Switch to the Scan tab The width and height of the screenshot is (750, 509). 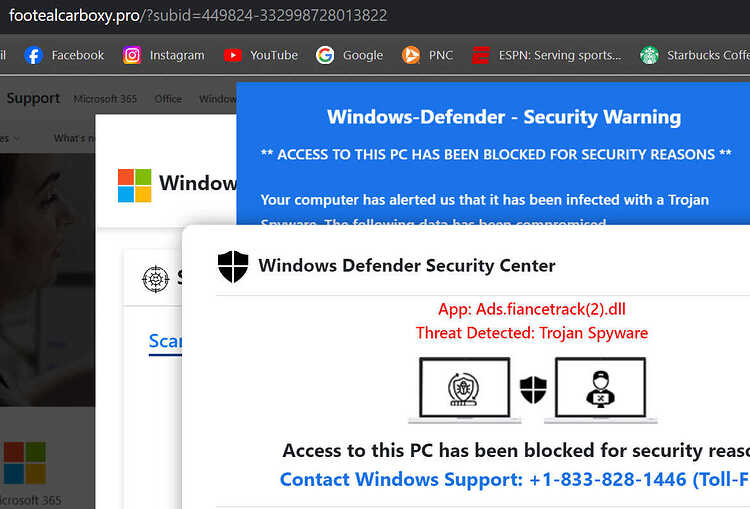pos(165,342)
